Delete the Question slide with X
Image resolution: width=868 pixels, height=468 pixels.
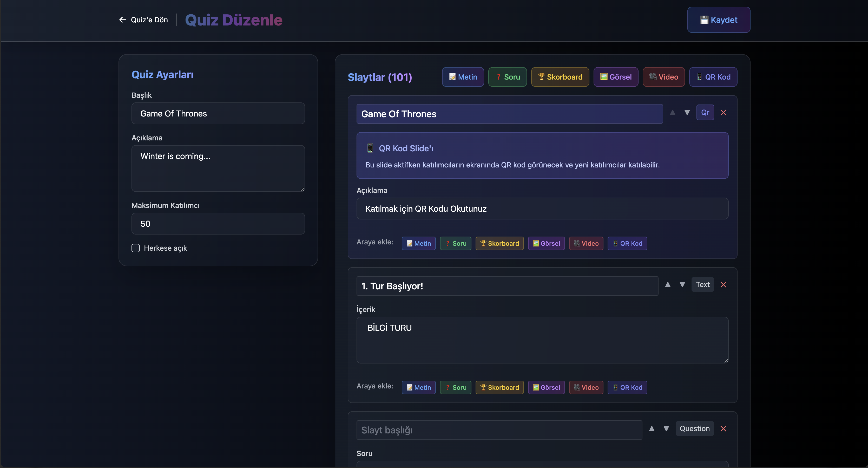point(723,428)
